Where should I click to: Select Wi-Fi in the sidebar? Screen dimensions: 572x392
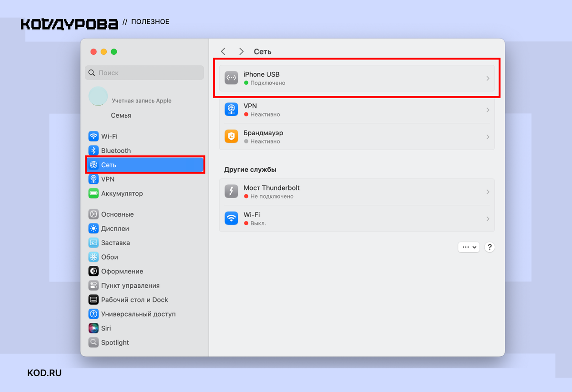point(145,136)
